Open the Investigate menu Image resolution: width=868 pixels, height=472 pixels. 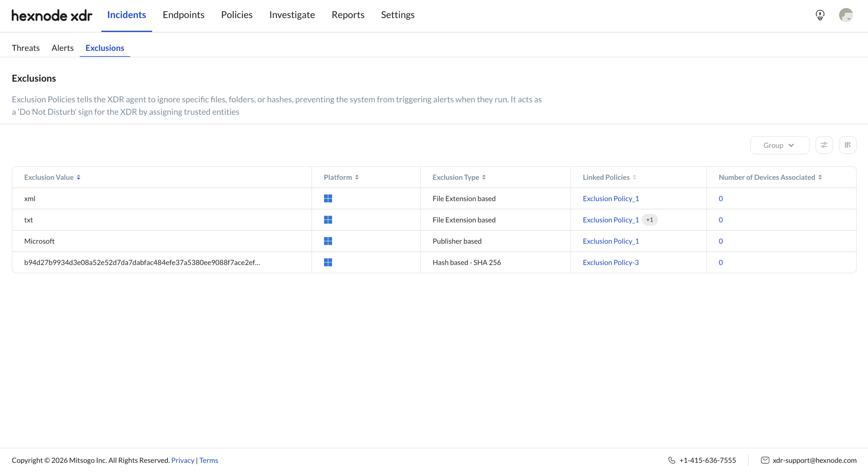292,15
